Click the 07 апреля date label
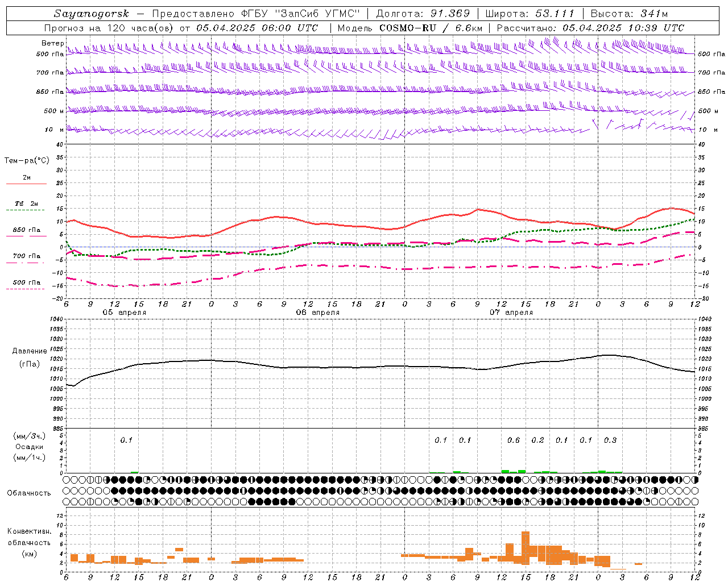 511,313
